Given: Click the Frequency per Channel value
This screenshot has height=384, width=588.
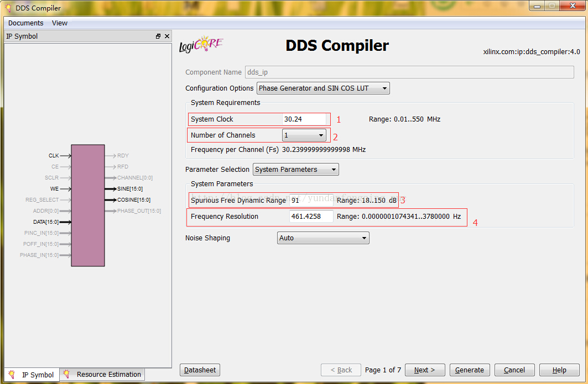Looking at the screenshot, I should (x=324, y=150).
